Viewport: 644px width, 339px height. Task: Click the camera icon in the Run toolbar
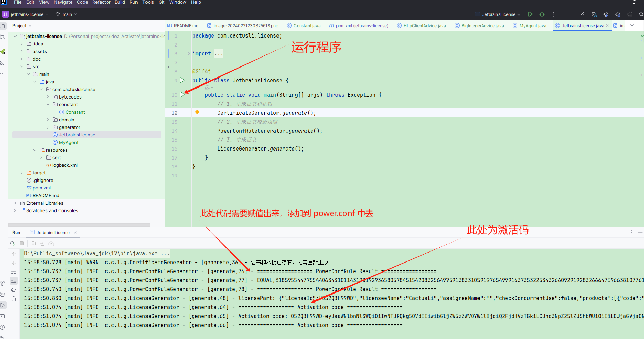[x=33, y=243]
